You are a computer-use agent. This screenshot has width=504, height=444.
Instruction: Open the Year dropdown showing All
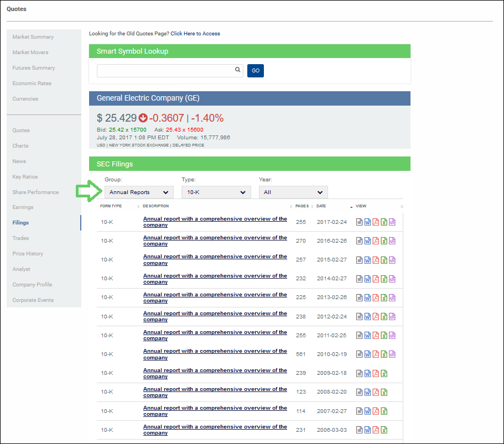293,192
